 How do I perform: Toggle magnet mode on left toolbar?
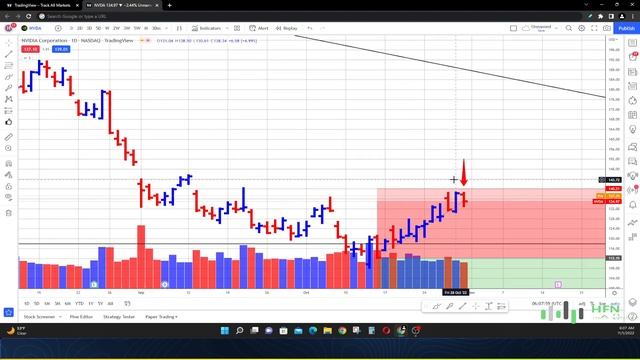(x=9, y=164)
